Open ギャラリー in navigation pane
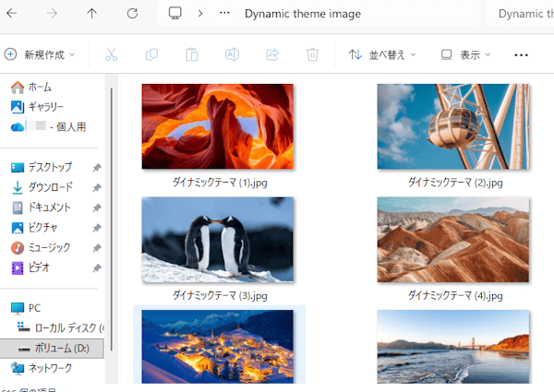 click(x=37, y=107)
